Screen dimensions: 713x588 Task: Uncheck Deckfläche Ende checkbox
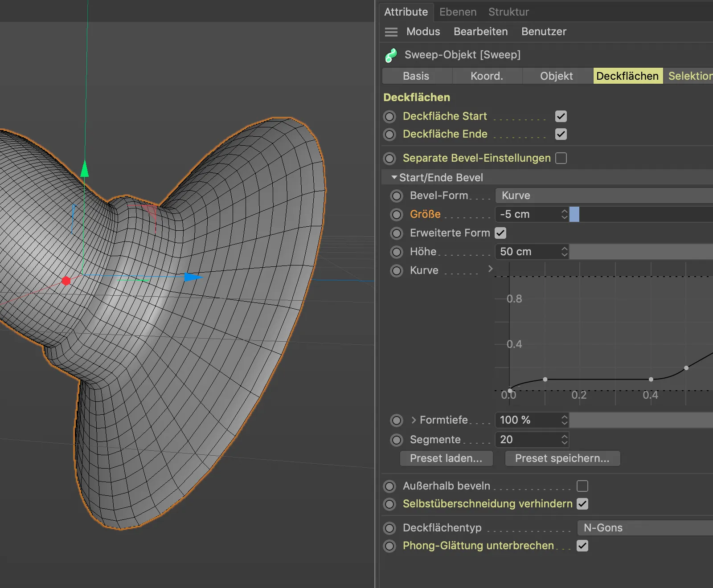pos(561,134)
